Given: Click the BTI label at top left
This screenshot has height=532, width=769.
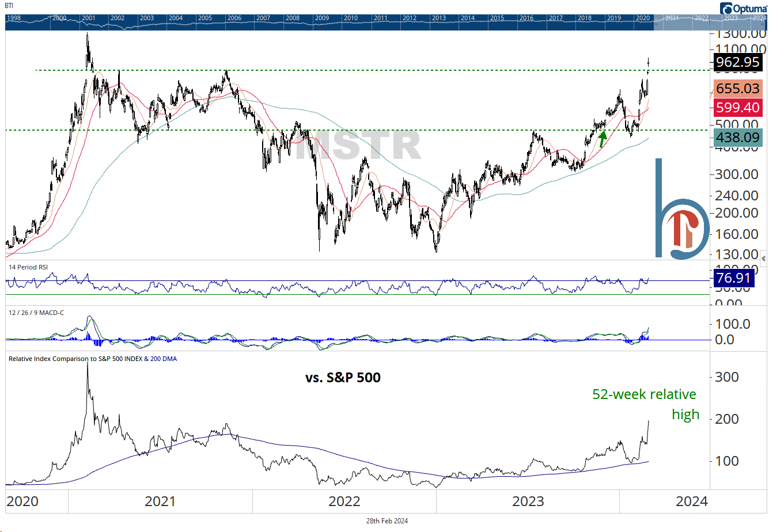Looking at the screenshot, I should pos(9,6).
